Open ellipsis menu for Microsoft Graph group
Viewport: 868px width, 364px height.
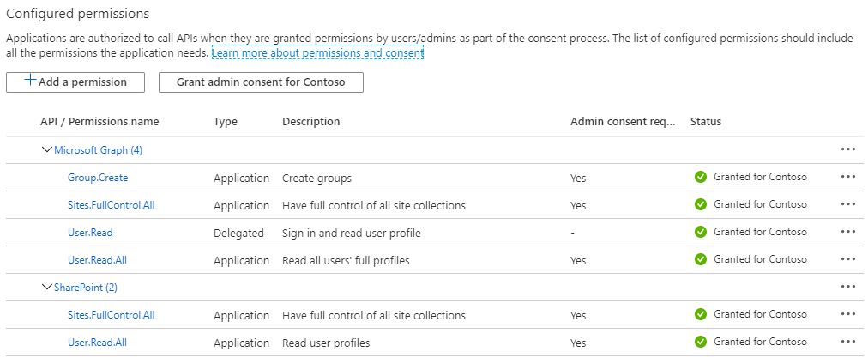848,149
